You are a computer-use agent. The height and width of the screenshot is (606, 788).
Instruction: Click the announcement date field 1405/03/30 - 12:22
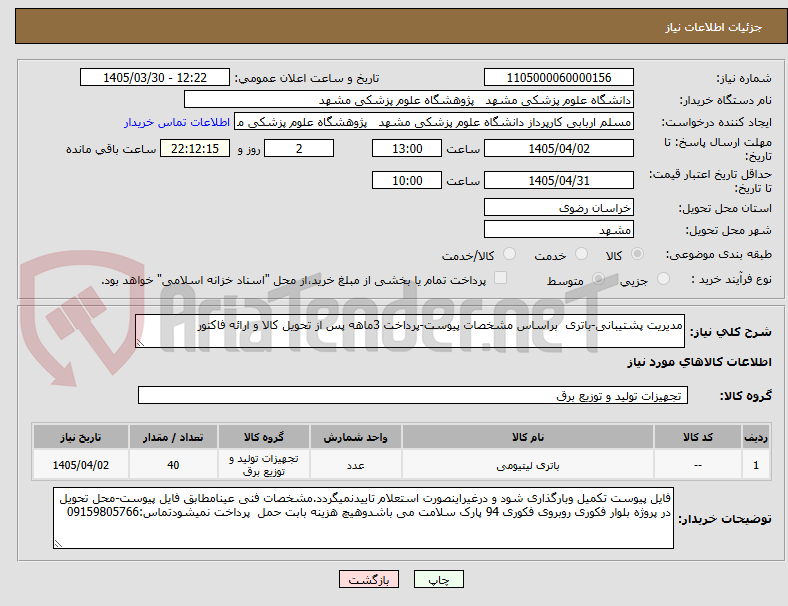(x=155, y=77)
